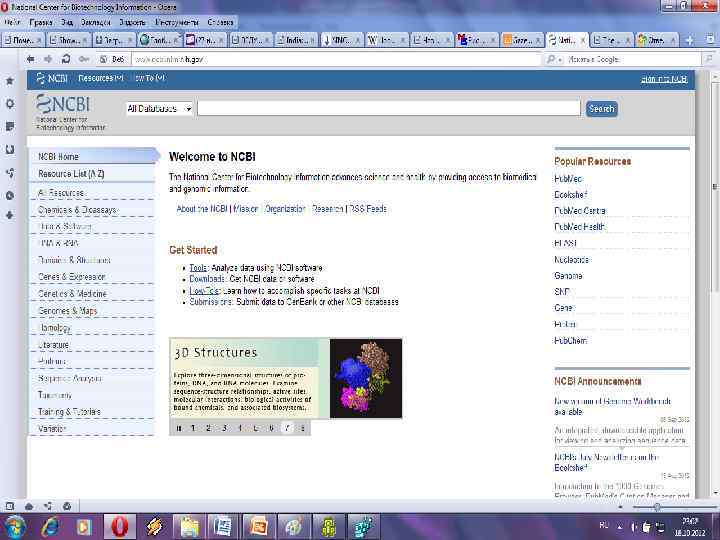The width and height of the screenshot is (720, 540).
Task: Open the PowerPoint taskbar icon
Action: coord(259,527)
